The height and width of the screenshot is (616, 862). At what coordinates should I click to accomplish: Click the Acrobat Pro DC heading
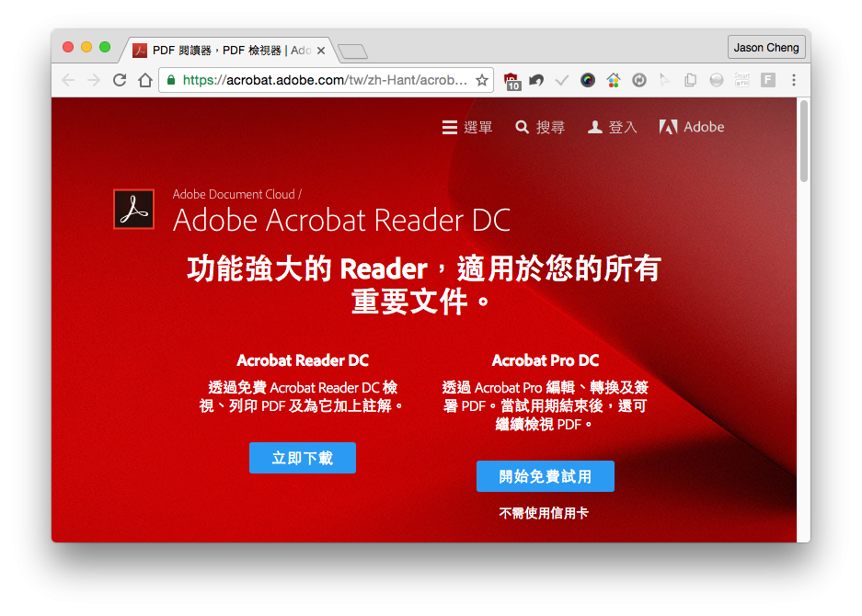[x=546, y=360]
